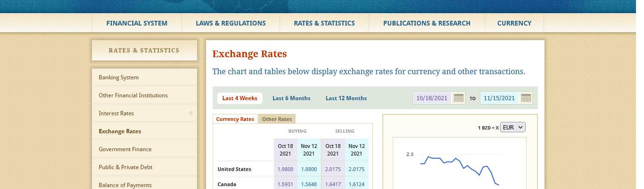This screenshot has height=189, width=644.
Task: Open the Financial System menu
Action: [x=137, y=23]
